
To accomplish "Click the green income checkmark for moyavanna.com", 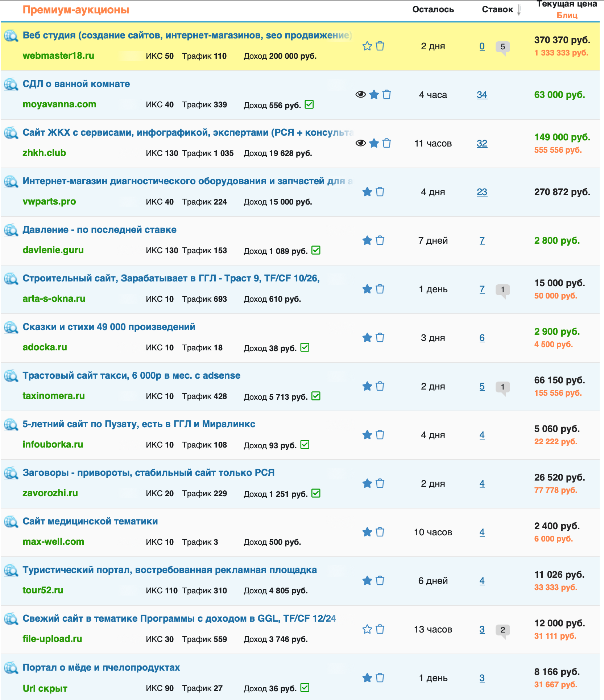I will 309,104.
